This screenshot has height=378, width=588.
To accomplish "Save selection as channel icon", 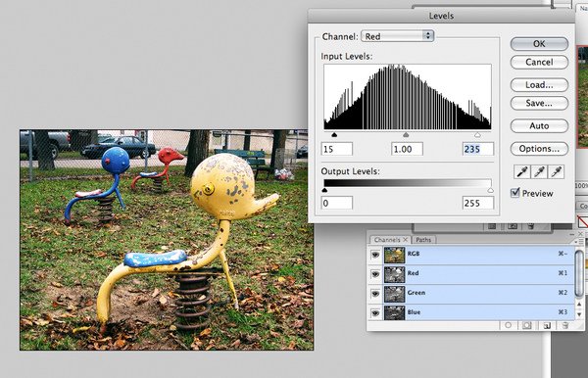I will tap(527, 325).
